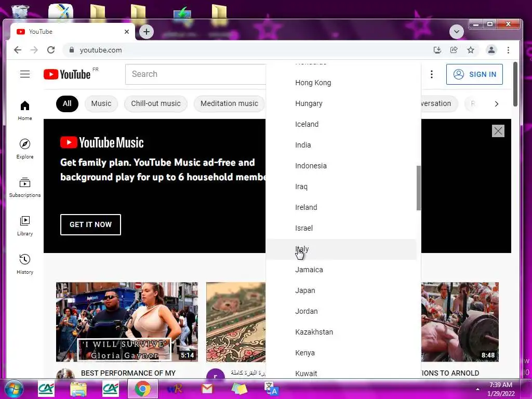Open the 8:48 weightlifting video thumbnail

(x=460, y=322)
